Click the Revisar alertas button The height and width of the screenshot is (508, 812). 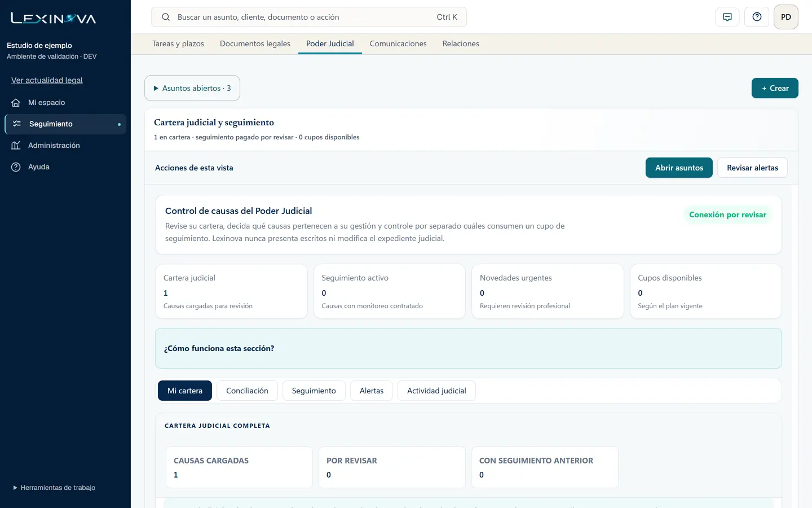click(x=752, y=168)
